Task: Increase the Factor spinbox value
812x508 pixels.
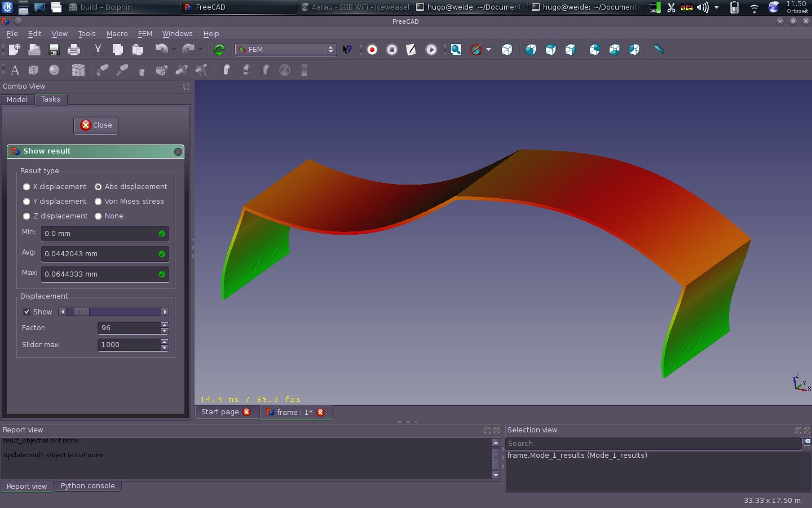Action: (x=164, y=325)
